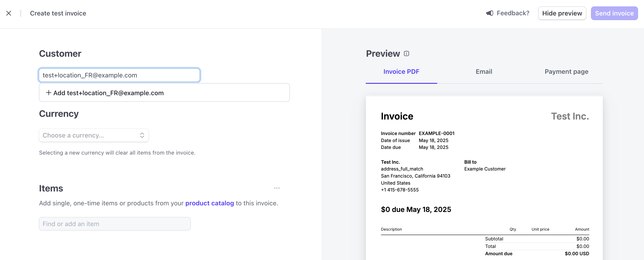The image size is (644, 260).
Task: Click the Unit price column header
Action: point(540,229)
